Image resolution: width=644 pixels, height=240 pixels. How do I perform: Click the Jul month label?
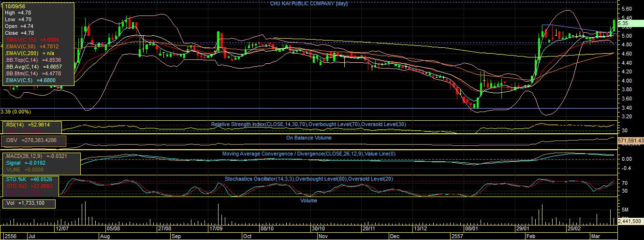[33, 237]
